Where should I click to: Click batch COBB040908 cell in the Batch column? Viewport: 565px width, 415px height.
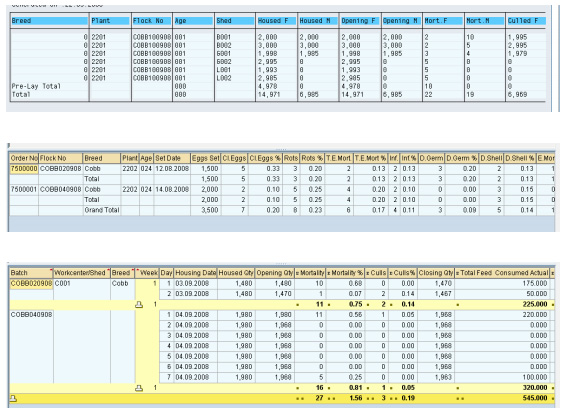click(x=31, y=315)
